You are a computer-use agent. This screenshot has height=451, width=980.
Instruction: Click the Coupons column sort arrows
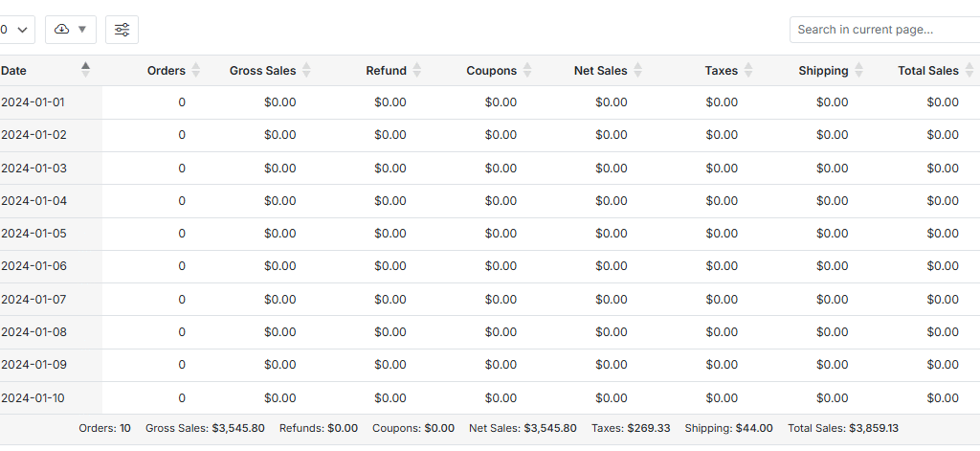tap(527, 70)
